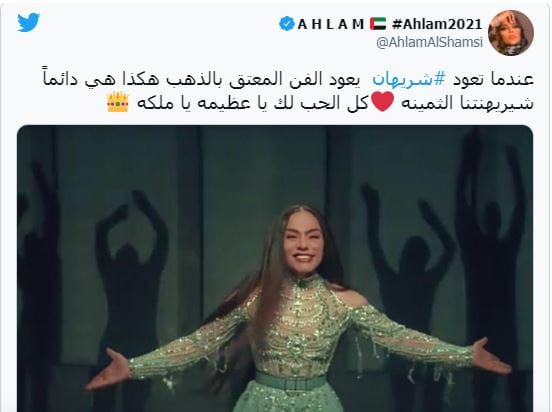552x412 pixels.
Task: Click the woman's outstretched left-side hand
Action: click(x=107, y=370)
